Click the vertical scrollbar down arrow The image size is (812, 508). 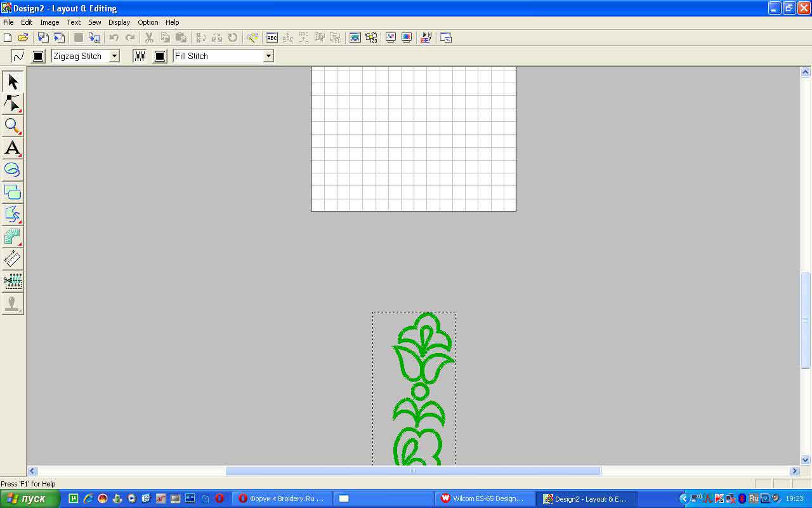[x=806, y=460]
